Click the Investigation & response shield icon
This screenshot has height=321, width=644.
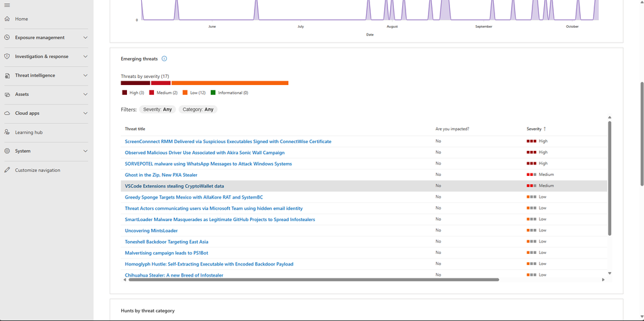7,56
